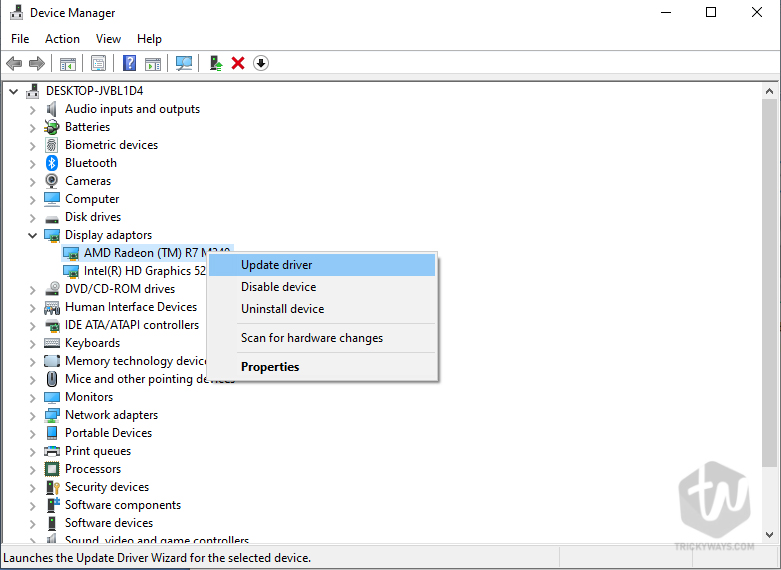Click the red X Uninstall device icon
This screenshot has height=570, width=781.
[x=238, y=63]
